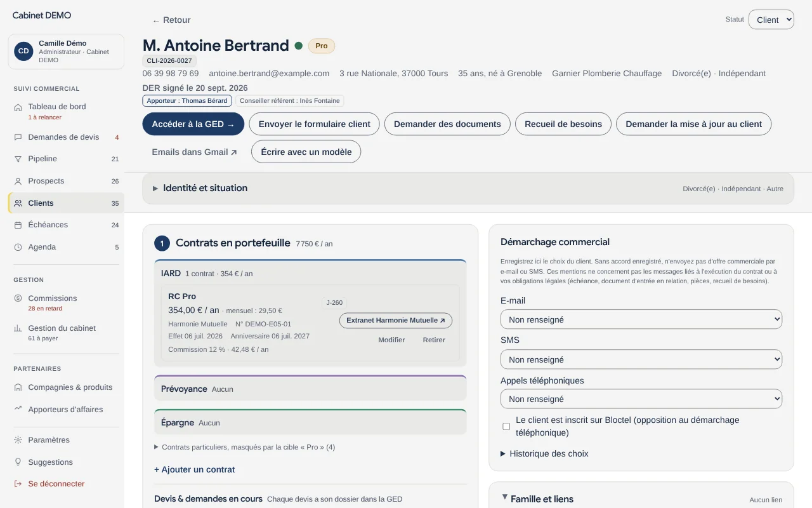Image resolution: width=812 pixels, height=508 pixels.
Task: Click the Gestion du cabinet chart icon
Action: (x=18, y=328)
